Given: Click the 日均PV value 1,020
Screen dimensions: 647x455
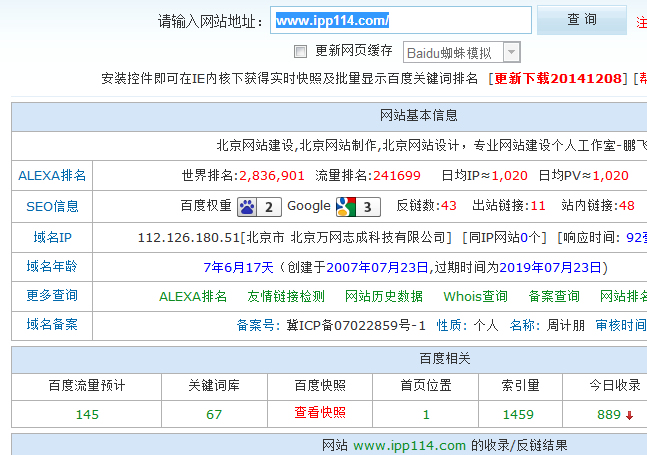Looking at the screenshot, I should 610,176.
